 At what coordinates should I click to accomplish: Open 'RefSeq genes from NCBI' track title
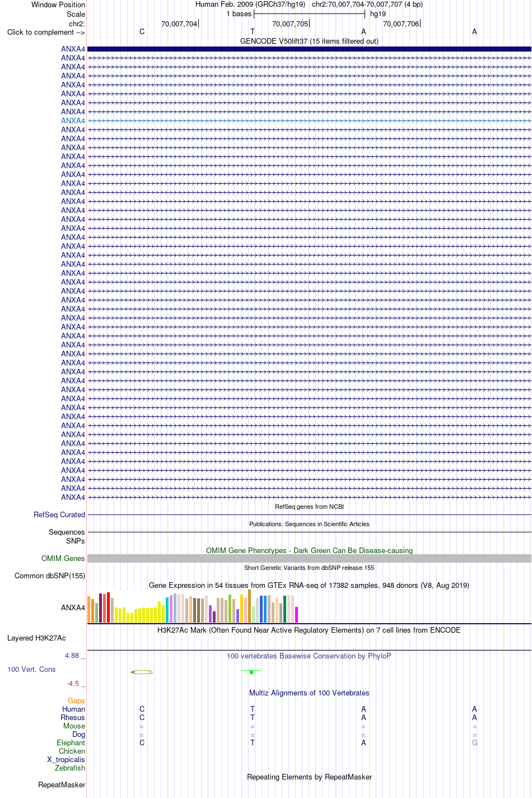[309, 507]
